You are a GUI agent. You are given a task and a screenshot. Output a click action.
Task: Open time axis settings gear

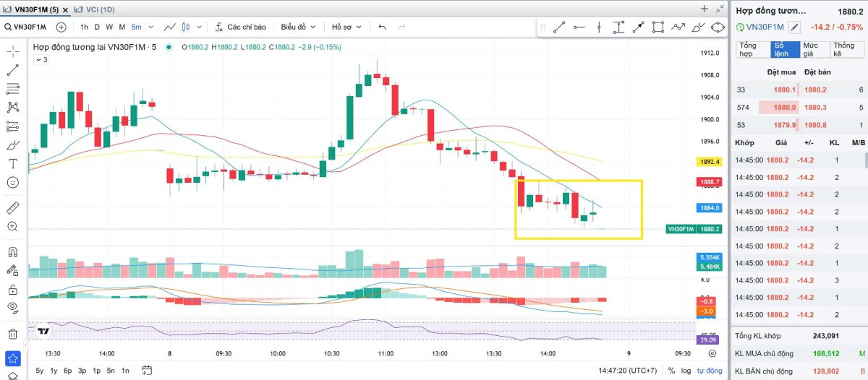712,354
